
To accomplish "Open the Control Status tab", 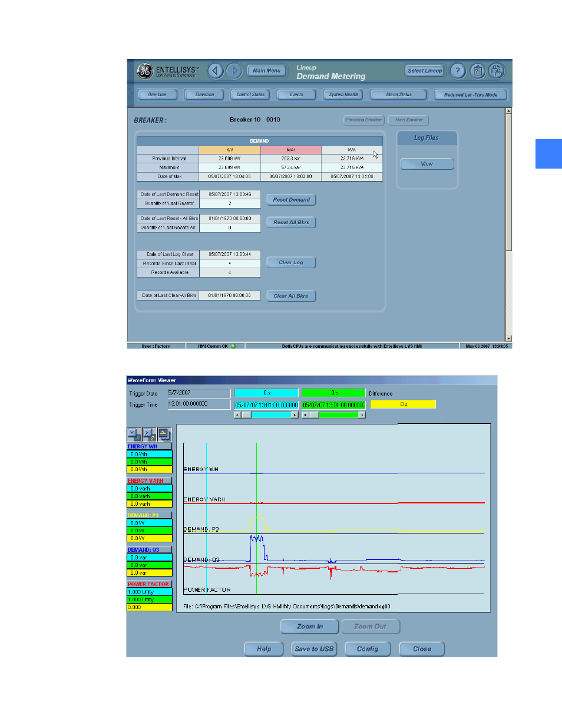I will (x=250, y=94).
